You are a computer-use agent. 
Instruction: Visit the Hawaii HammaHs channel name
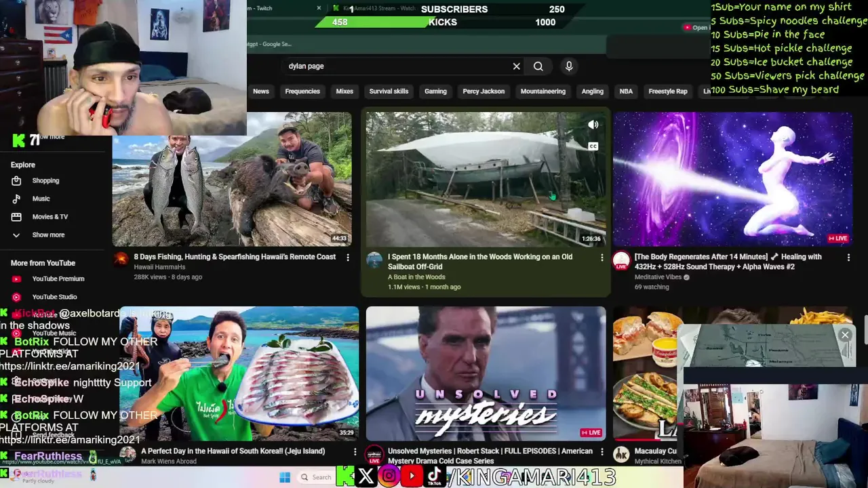click(x=159, y=267)
